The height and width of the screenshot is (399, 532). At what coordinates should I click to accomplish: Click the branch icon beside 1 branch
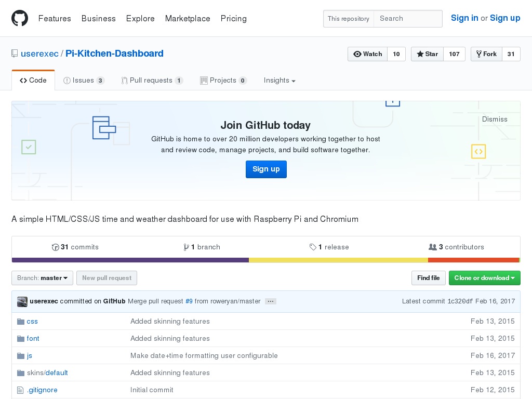[x=187, y=247]
